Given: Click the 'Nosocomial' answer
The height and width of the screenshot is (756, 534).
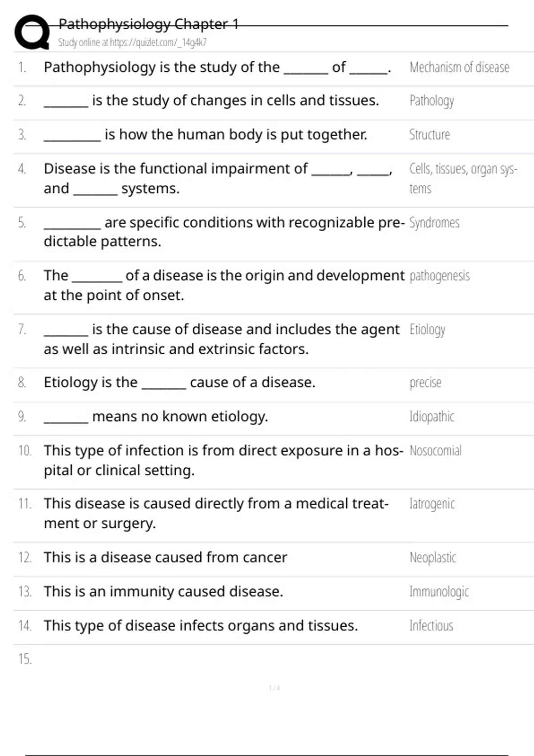Looking at the screenshot, I should 435,450.
